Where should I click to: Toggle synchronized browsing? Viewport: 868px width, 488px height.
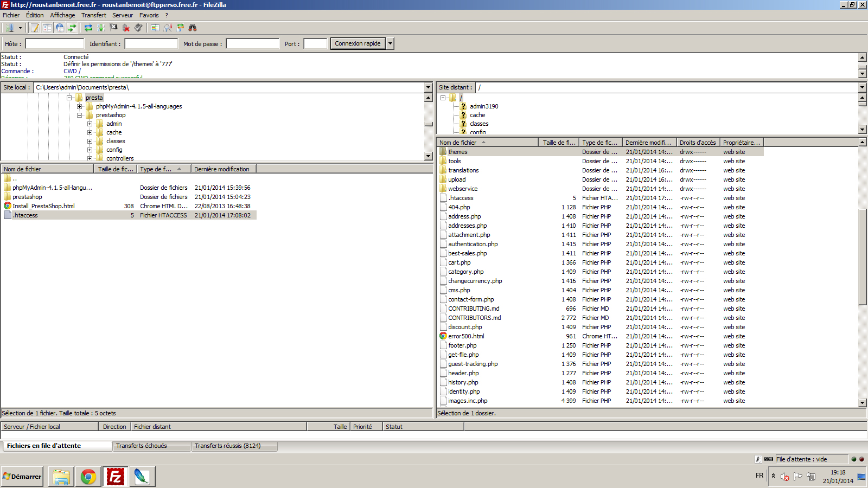[x=180, y=28]
